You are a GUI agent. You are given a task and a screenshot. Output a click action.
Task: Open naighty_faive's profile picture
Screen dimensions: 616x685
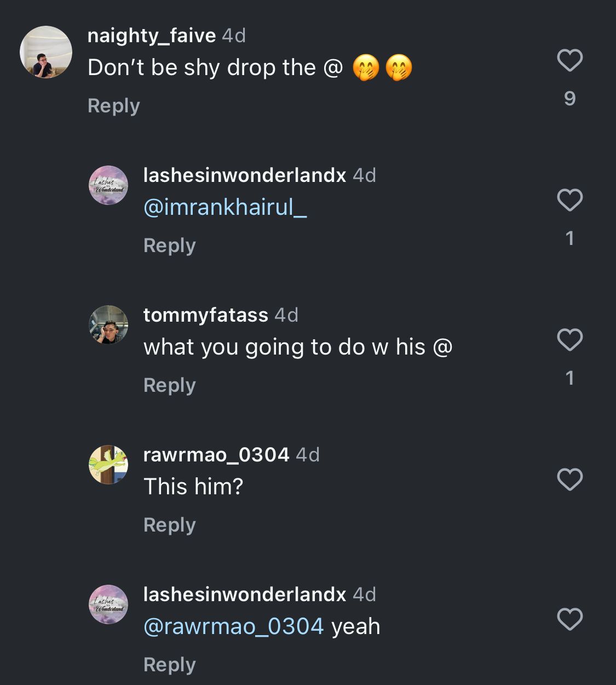[x=46, y=52]
